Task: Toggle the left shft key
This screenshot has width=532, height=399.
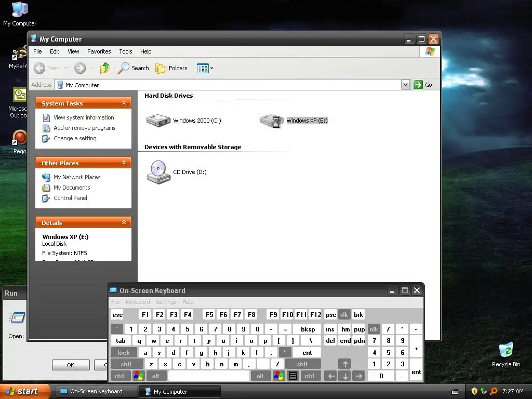Action: point(126,364)
